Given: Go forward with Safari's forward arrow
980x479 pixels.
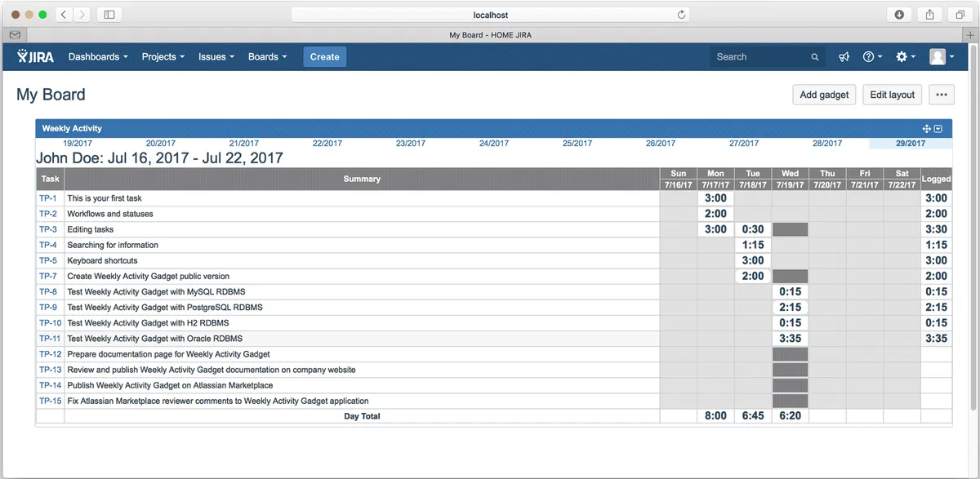Looking at the screenshot, I should (82, 14).
